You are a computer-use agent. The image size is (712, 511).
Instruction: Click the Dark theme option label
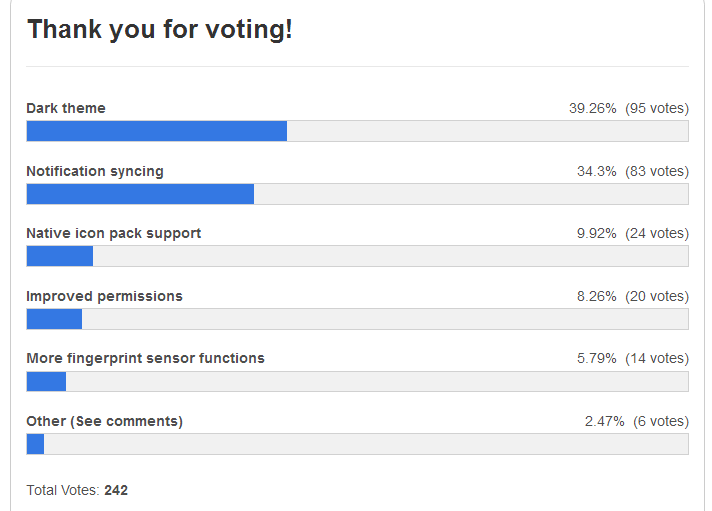[66, 108]
